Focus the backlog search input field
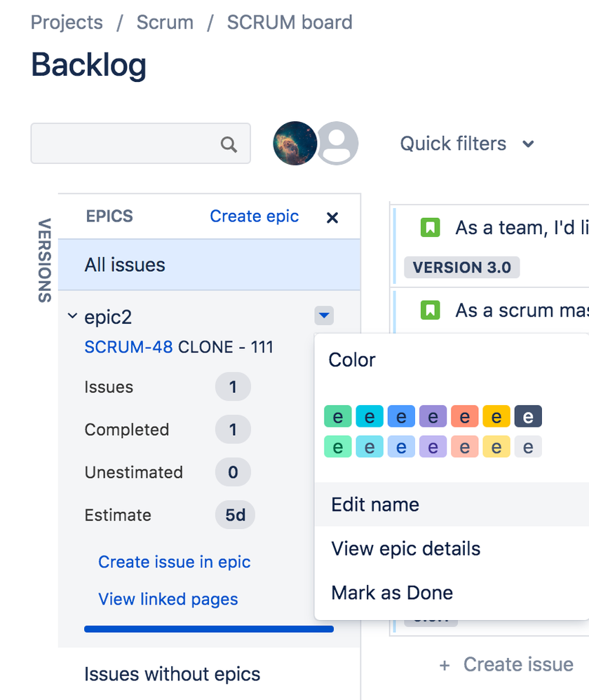The width and height of the screenshot is (589, 700). [140, 144]
